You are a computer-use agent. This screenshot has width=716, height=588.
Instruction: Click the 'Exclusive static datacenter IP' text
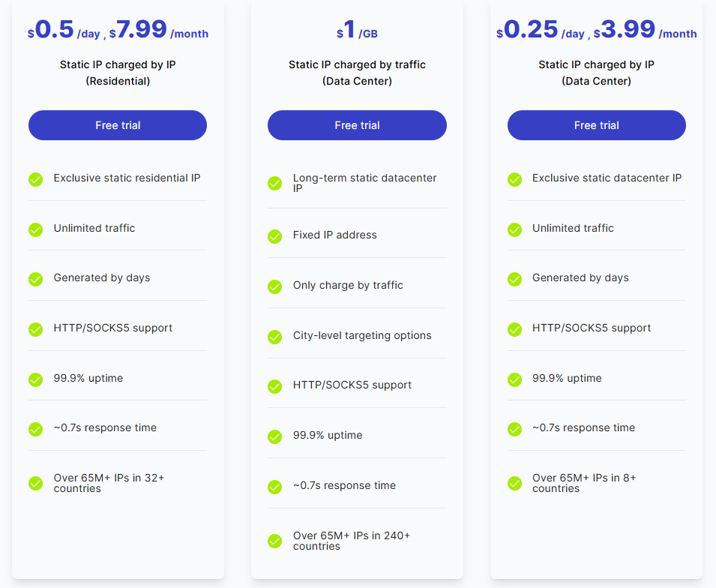click(x=607, y=178)
